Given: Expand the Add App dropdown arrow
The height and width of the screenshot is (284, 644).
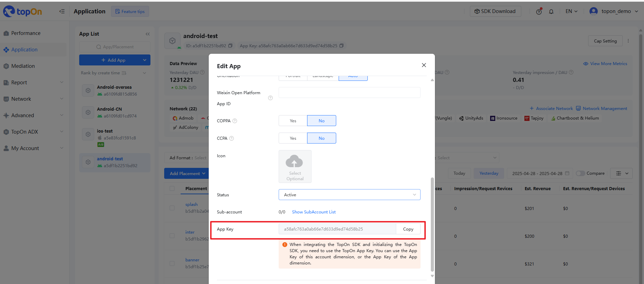Looking at the screenshot, I should (x=145, y=60).
